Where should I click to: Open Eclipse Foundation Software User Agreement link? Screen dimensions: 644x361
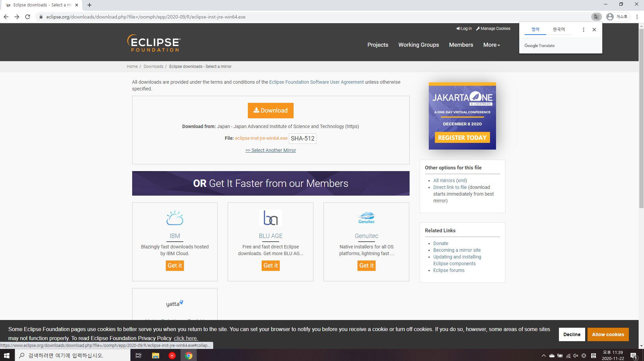coord(316,82)
